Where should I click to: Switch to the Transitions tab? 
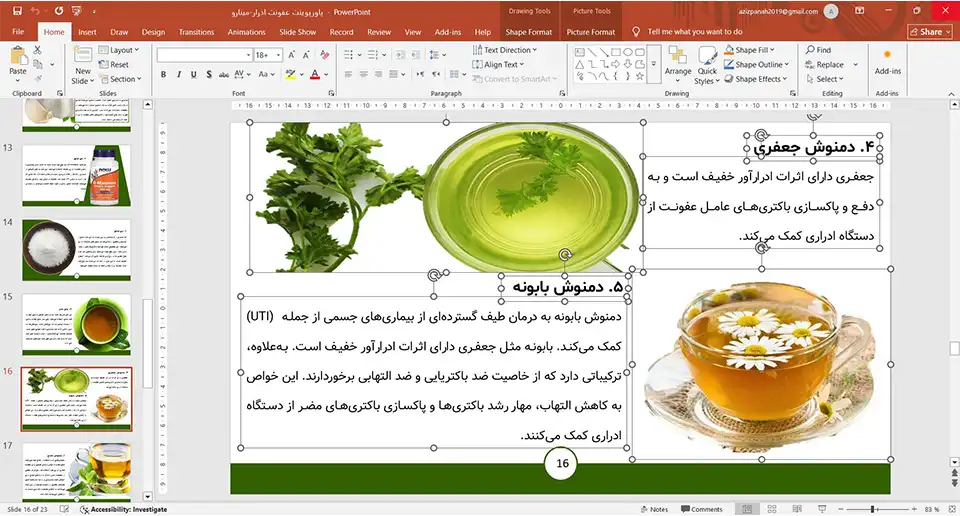coord(196,32)
